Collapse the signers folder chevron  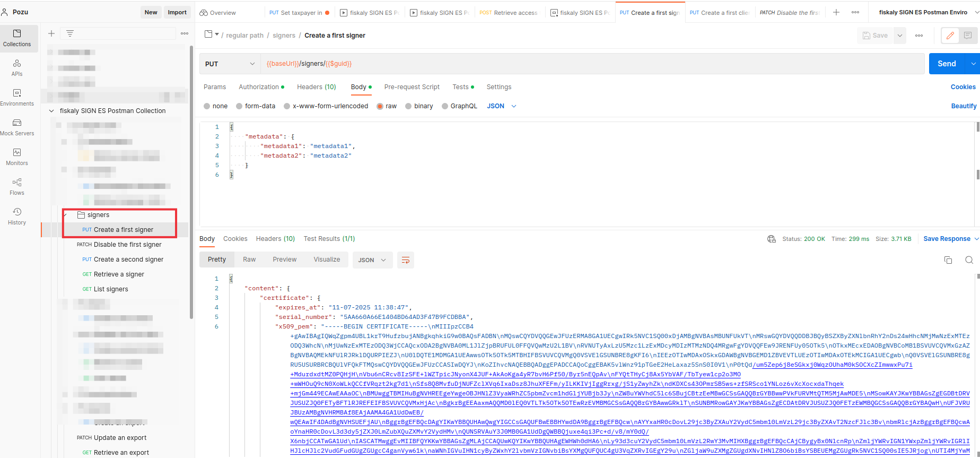click(65, 215)
